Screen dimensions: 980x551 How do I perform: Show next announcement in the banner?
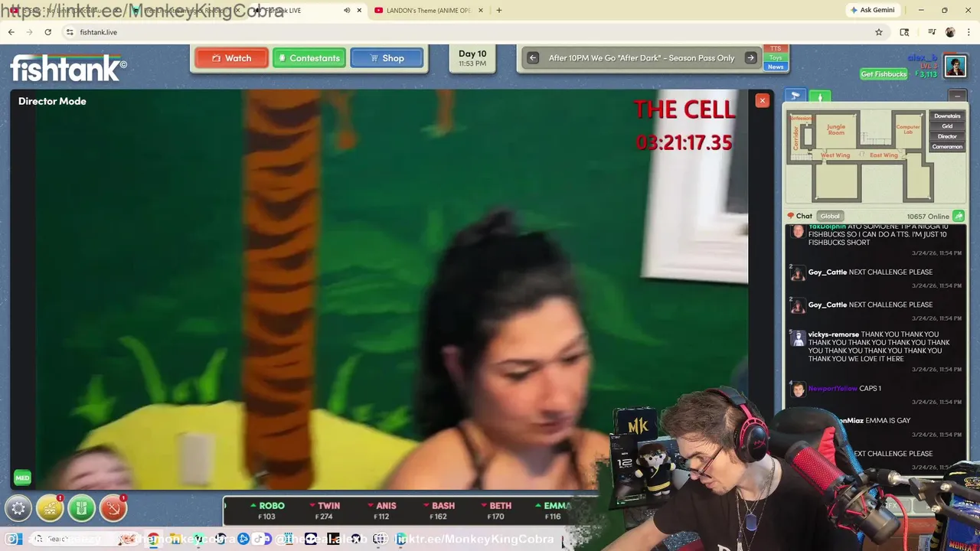750,58
